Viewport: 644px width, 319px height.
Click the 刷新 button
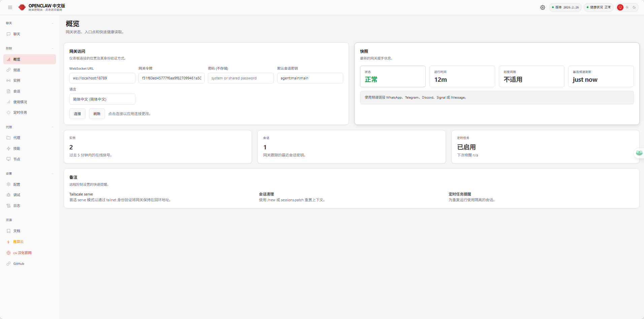click(97, 114)
